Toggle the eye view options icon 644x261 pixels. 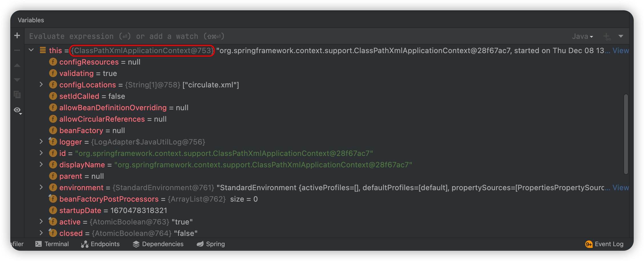click(18, 111)
